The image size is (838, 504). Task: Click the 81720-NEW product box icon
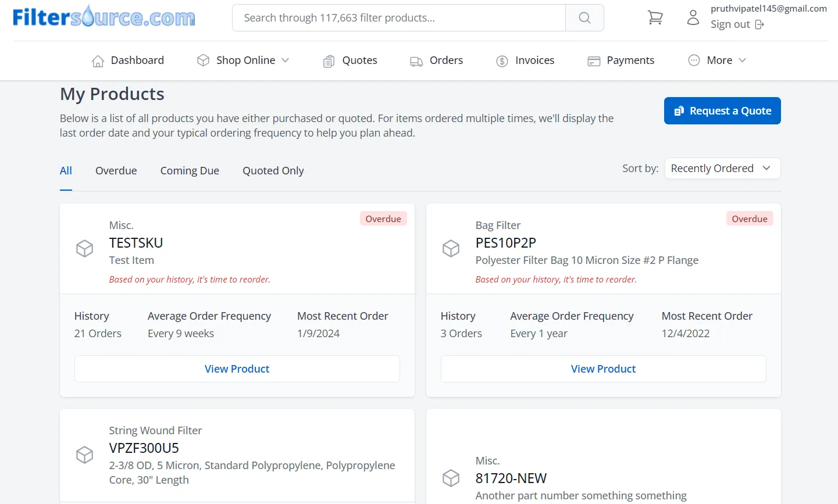point(451,478)
